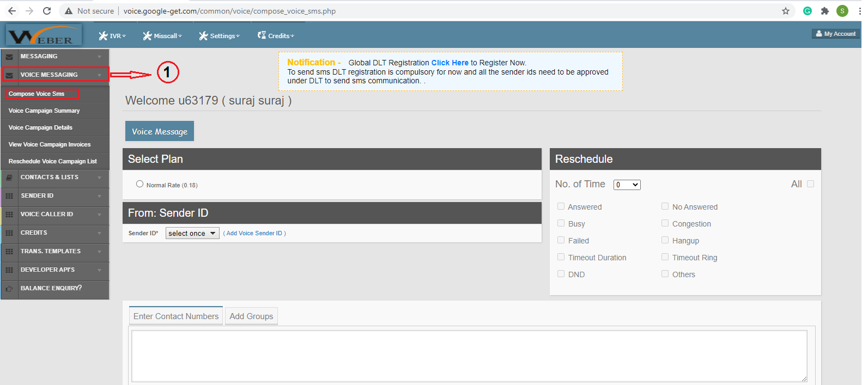Open the IVR menu in top bar

click(x=112, y=36)
